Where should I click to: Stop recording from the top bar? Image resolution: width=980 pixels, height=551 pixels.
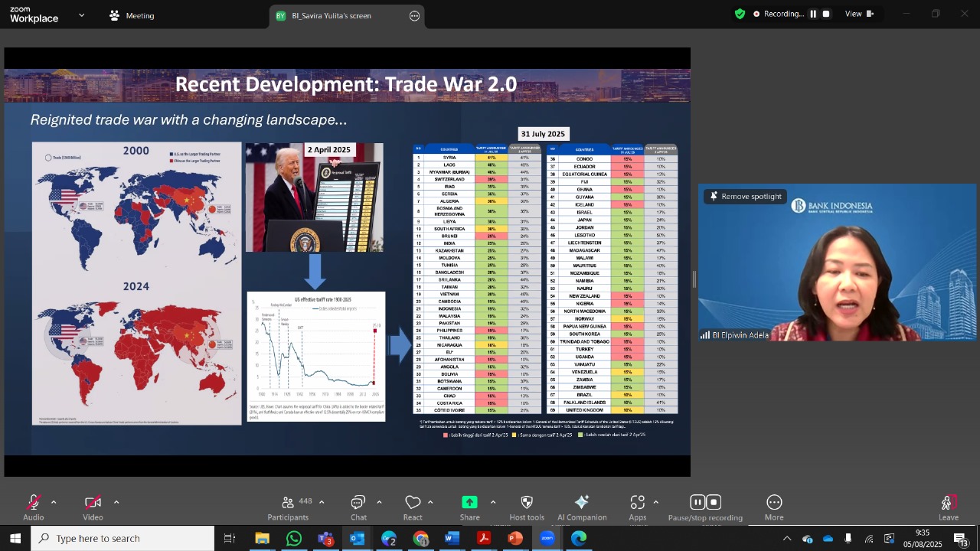[x=826, y=14]
